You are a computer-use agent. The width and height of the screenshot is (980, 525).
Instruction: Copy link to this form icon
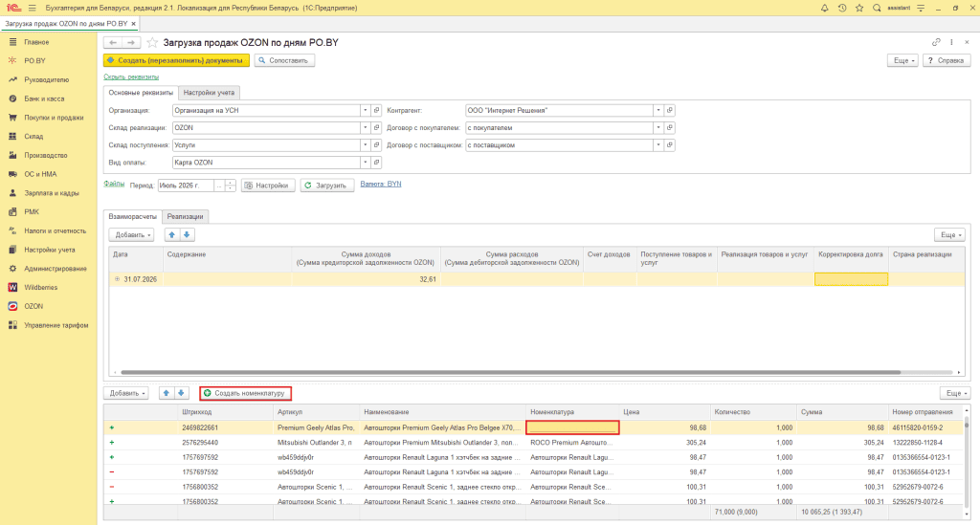[x=936, y=42]
